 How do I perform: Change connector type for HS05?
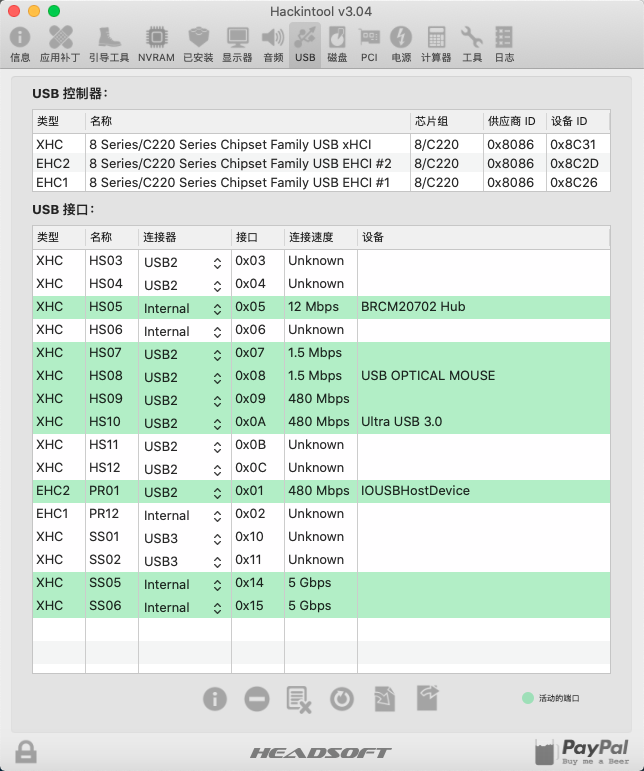click(184, 309)
